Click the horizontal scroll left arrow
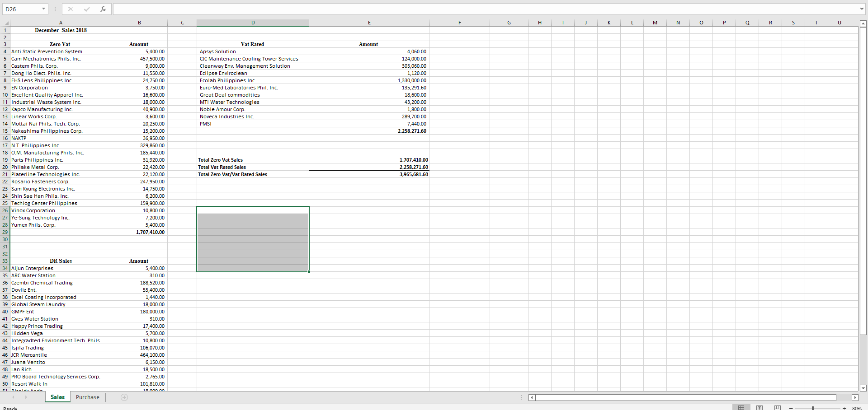The height and width of the screenshot is (410, 868). coord(532,398)
